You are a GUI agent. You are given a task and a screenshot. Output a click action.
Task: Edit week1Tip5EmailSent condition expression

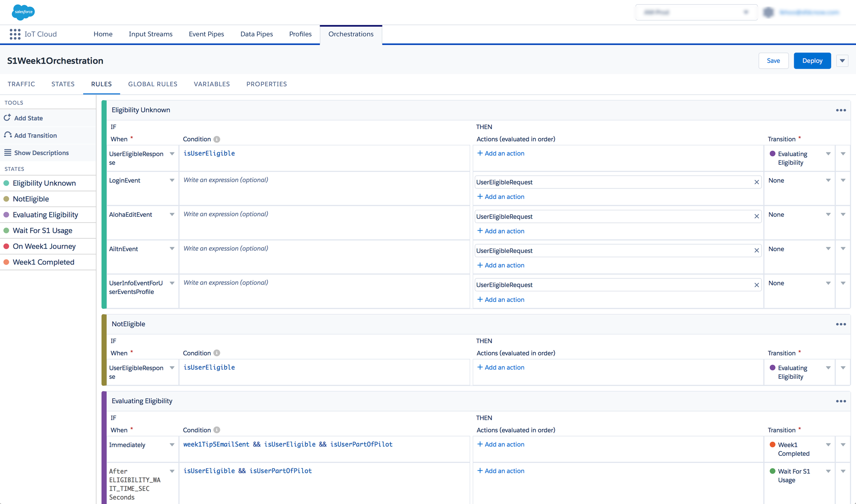tap(324, 449)
